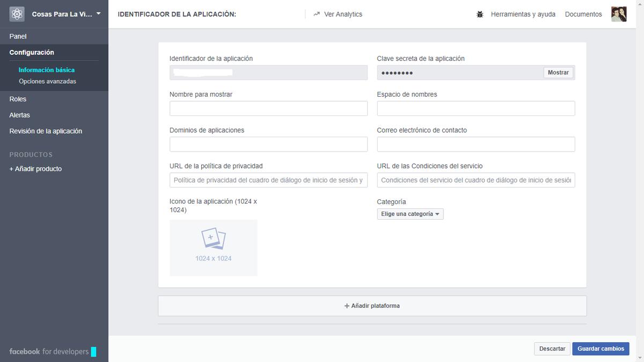644x362 pixels.
Task: Open the Elige una categoría dropdown
Action: click(x=410, y=214)
